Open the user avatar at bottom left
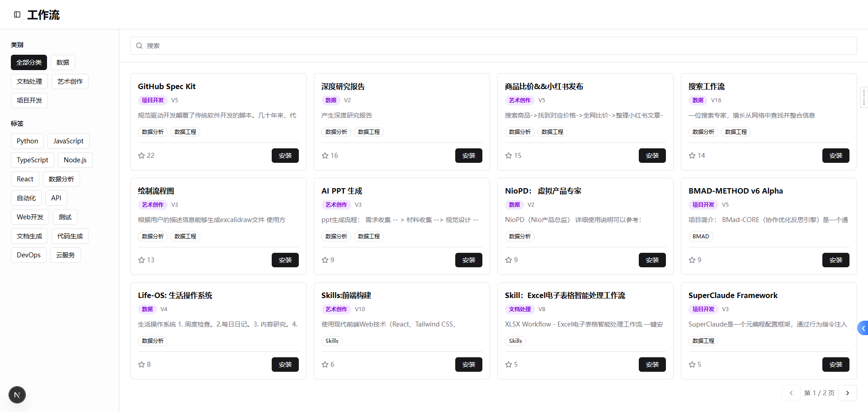 click(17, 394)
